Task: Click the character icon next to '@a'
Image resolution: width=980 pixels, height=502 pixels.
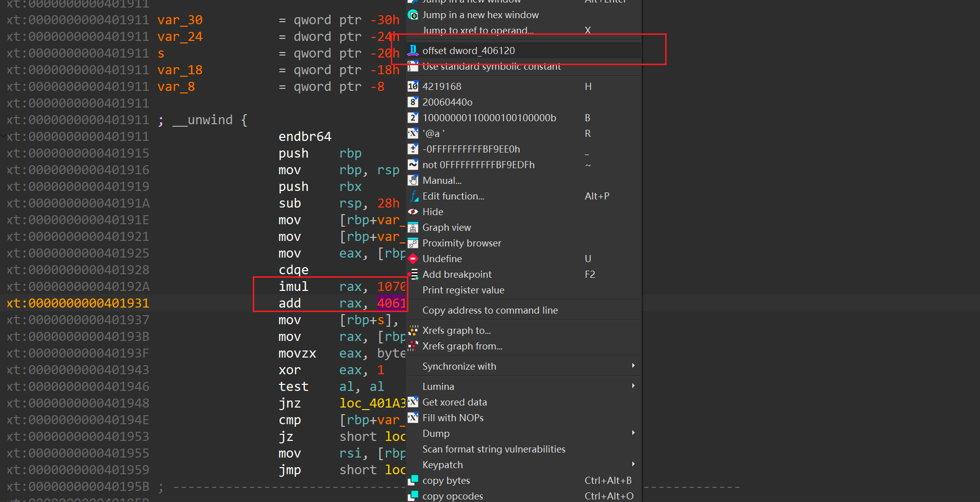Action: pyautogui.click(x=413, y=133)
